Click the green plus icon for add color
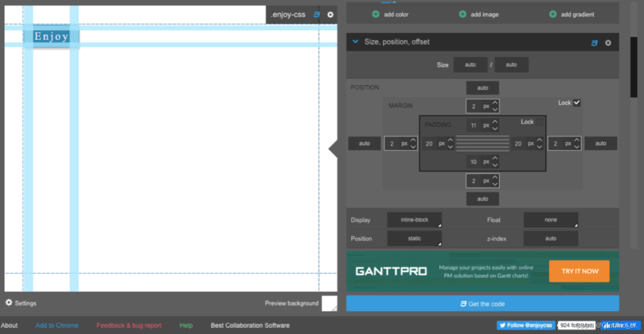This screenshot has height=334, width=644. click(376, 14)
